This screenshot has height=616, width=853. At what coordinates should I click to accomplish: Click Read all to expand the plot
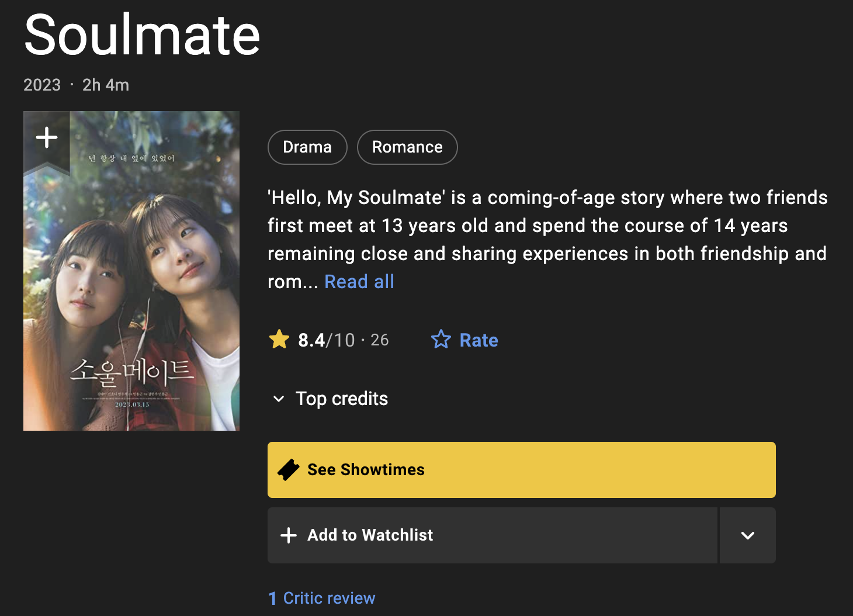(x=359, y=282)
